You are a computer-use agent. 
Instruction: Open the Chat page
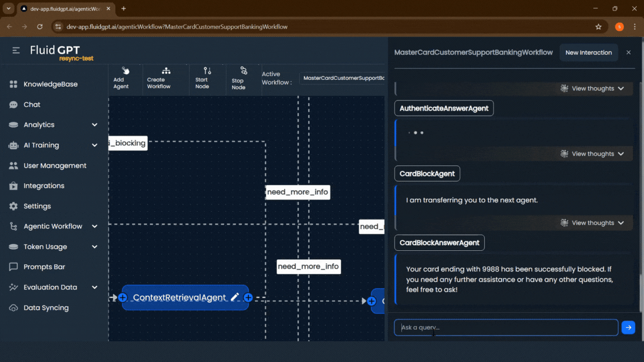pyautogui.click(x=32, y=104)
